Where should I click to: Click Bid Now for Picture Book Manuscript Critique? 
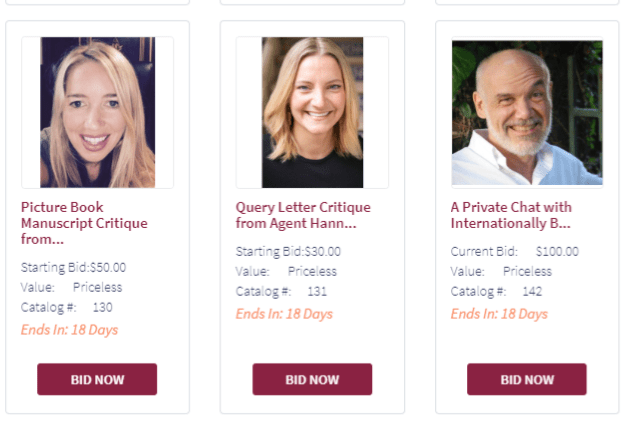[x=97, y=379]
